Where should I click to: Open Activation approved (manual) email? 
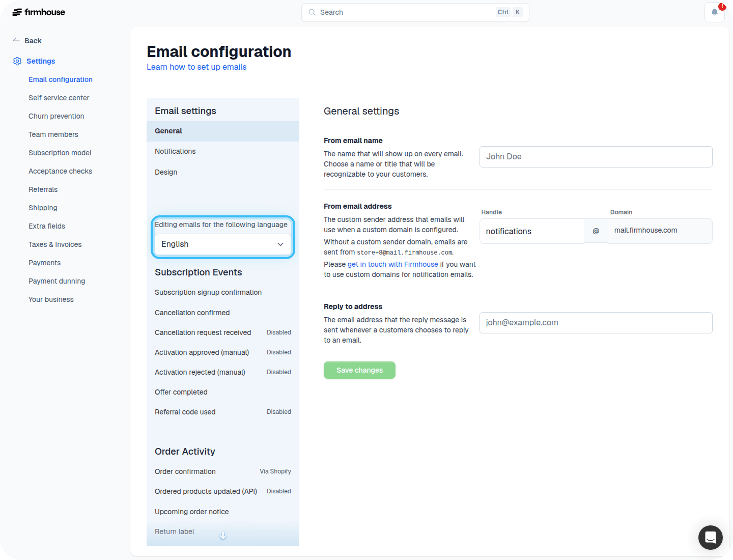point(202,352)
